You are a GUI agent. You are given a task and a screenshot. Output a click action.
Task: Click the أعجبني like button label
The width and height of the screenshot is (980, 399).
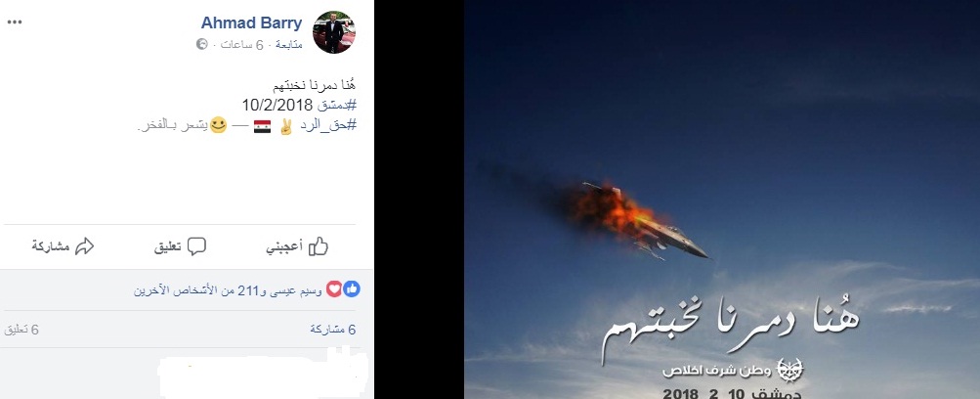tap(284, 247)
